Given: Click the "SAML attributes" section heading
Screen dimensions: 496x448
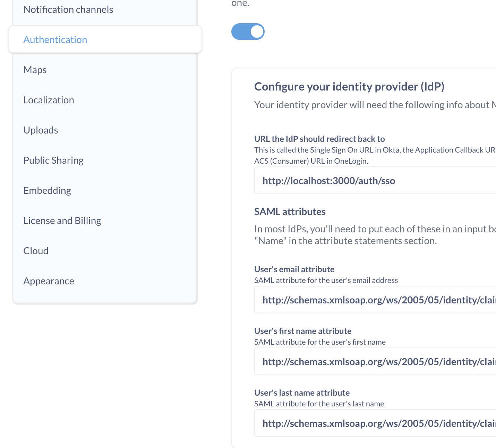Looking at the screenshot, I should point(290,212).
